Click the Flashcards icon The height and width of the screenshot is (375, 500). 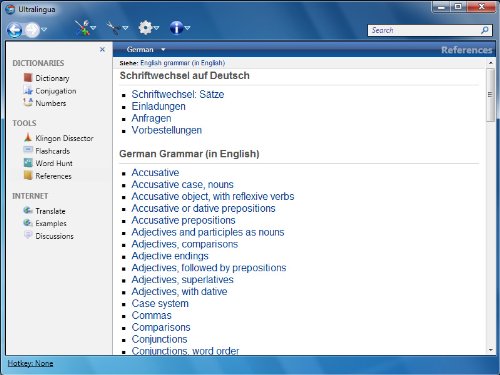[28, 150]
